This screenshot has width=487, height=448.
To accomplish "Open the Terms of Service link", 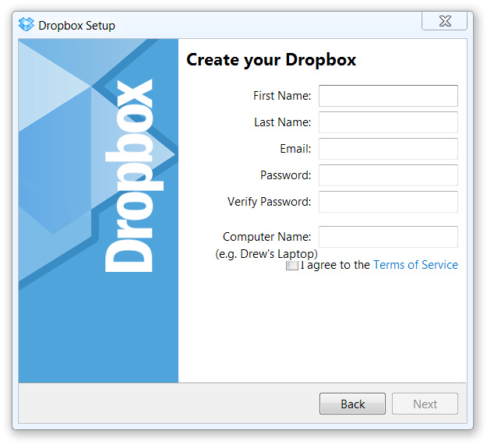I will point(415,265).
